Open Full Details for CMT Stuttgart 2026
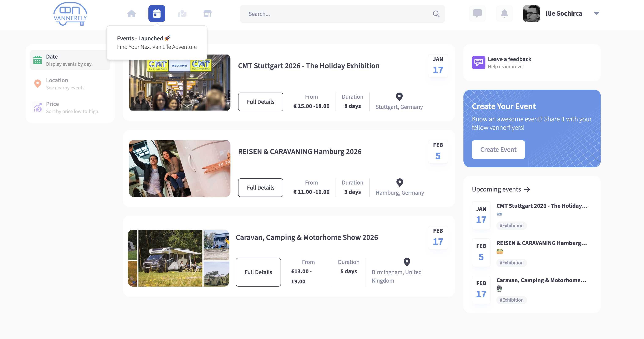The height and width of the screenshot is (339, 644). coord(260,102)
